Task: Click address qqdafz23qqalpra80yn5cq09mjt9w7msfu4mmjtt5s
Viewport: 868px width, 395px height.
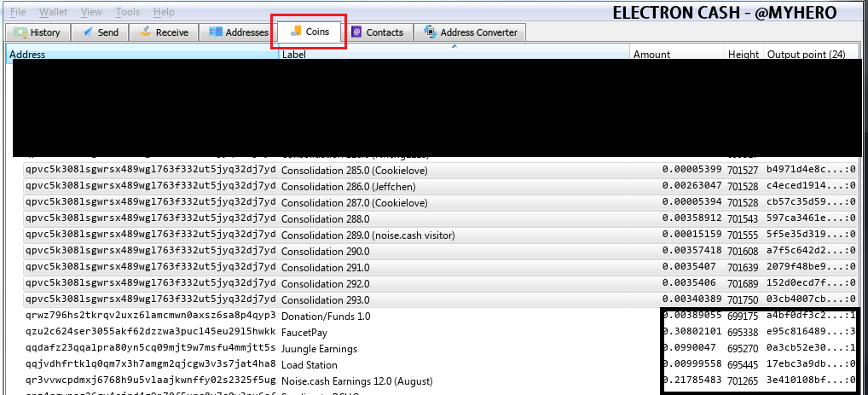Action: (151, 348)
